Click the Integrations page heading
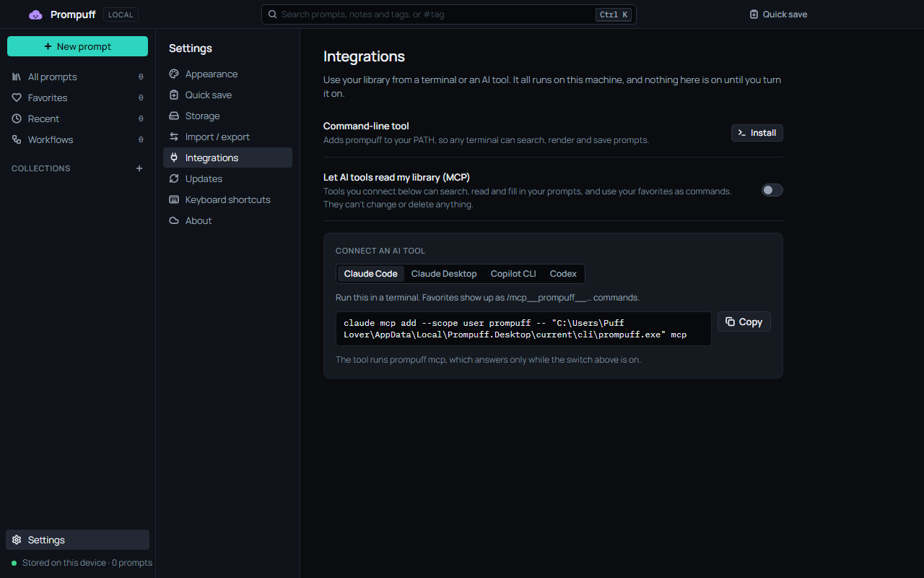This screenshot has height=578, width=924. point(364,56)
